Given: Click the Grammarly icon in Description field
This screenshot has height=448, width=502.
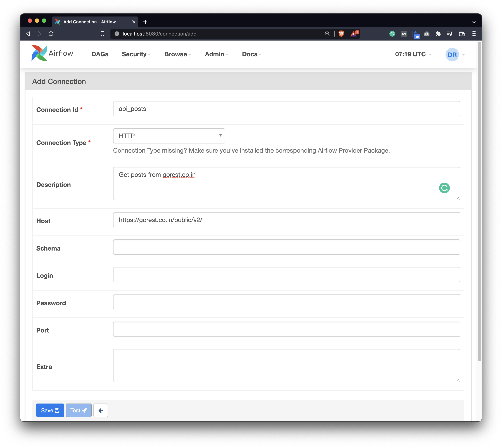Looking at the screenshot, I should (x=444, y=188).
